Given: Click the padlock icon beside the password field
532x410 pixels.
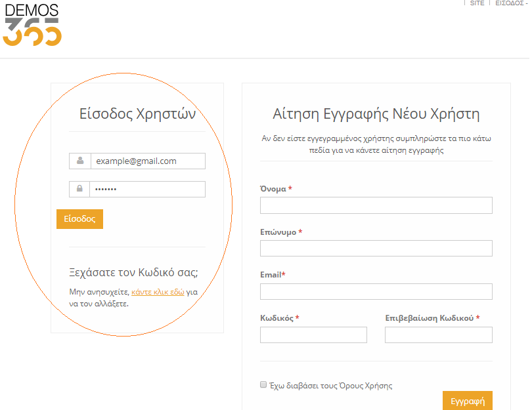Looking at the screenshot, I should [x=80, y=189].
